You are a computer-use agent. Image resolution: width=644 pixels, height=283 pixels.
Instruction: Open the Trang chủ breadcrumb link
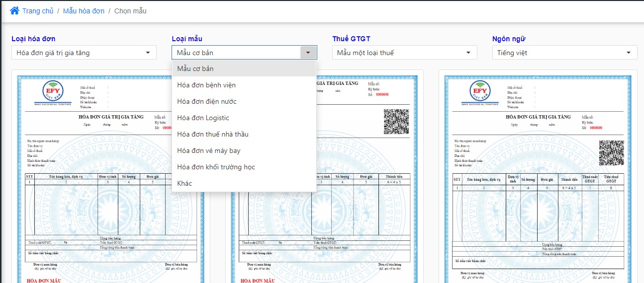38,11
